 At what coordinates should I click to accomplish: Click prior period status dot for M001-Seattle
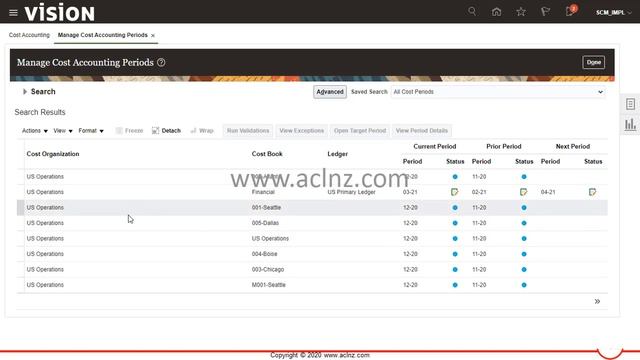point(524,285)
